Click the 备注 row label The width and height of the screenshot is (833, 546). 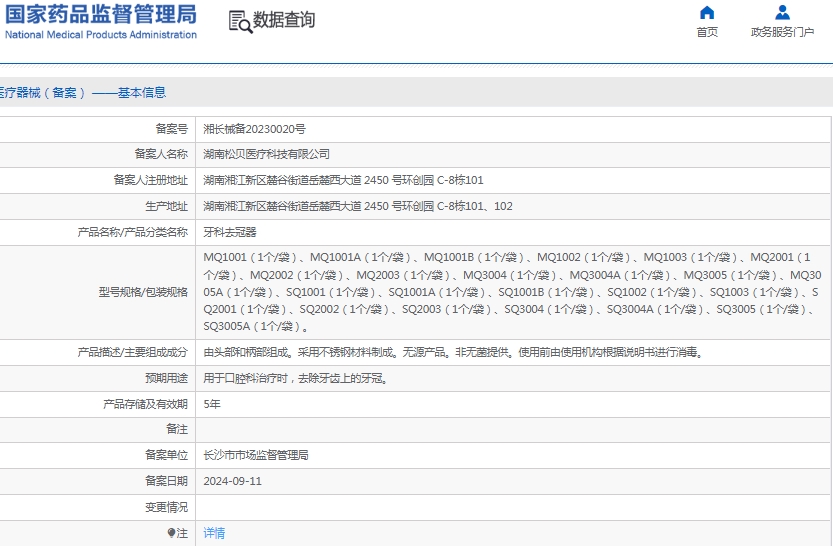click(x=177, y=429)
